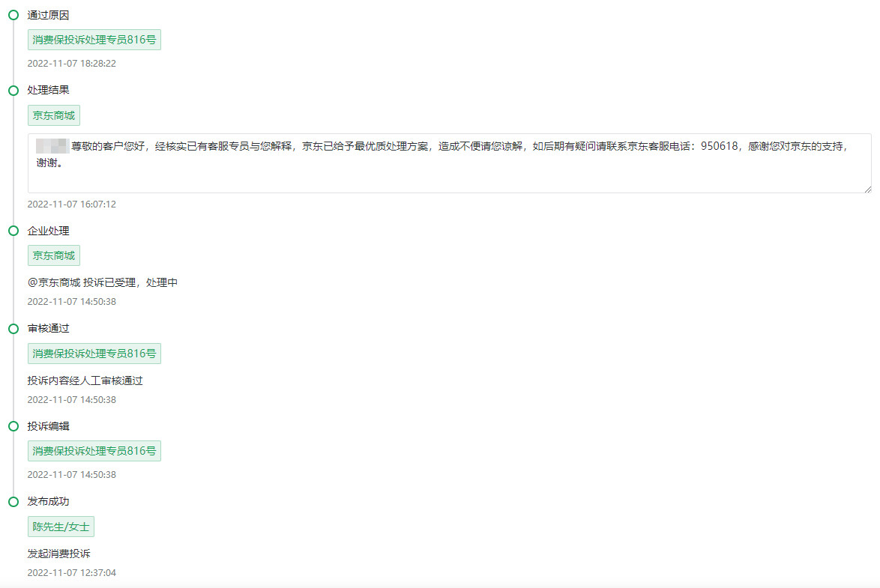Click the 投诉编辑 heading
880x588 pixels.
pos(48,426)
